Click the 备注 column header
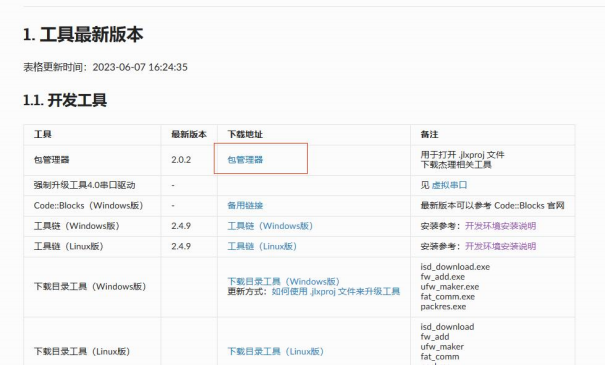The width and height of the screenshot is (605, 365). click(x=429, y=135)
